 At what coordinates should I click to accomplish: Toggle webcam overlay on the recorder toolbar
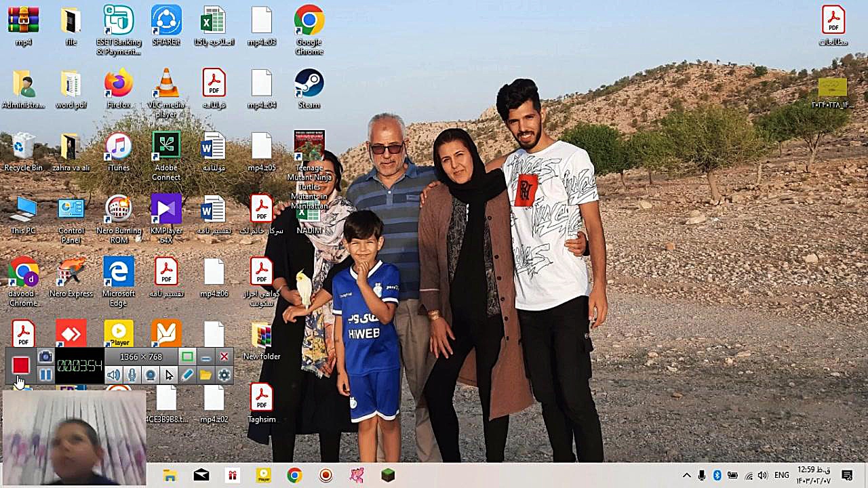click(x=151, y=374)
